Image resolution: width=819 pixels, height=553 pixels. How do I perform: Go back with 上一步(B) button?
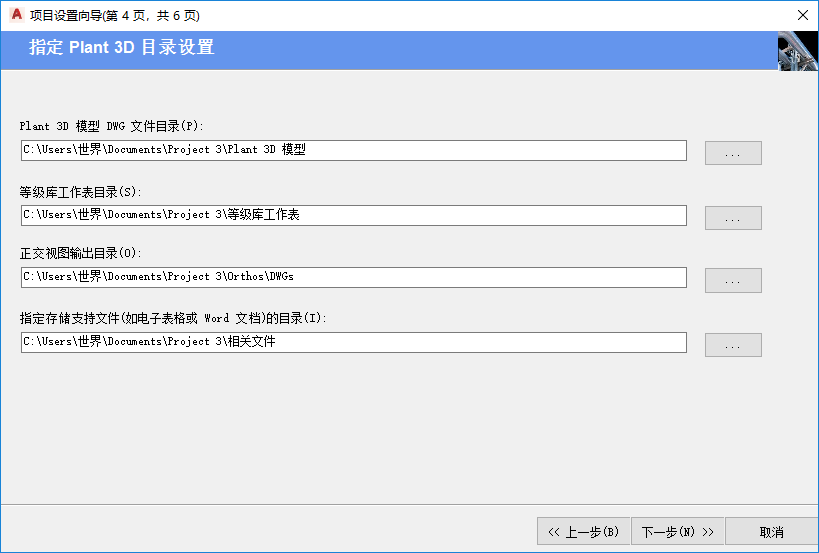click(583, 532)
